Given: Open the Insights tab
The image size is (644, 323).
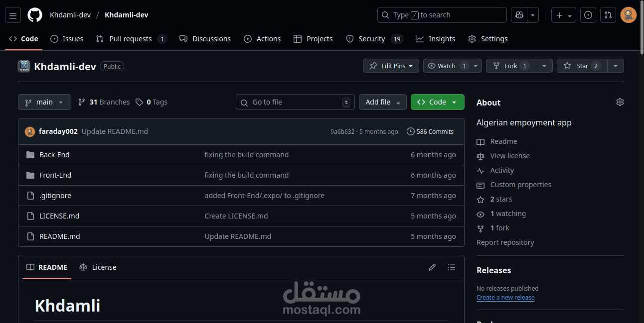Looking at the screenshot, I should pos(436,39).
